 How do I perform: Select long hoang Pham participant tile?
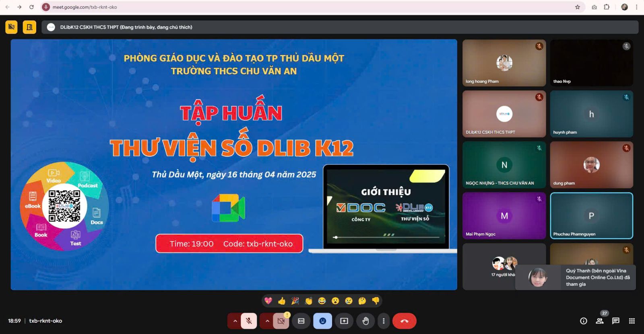(x=504, y=63)
